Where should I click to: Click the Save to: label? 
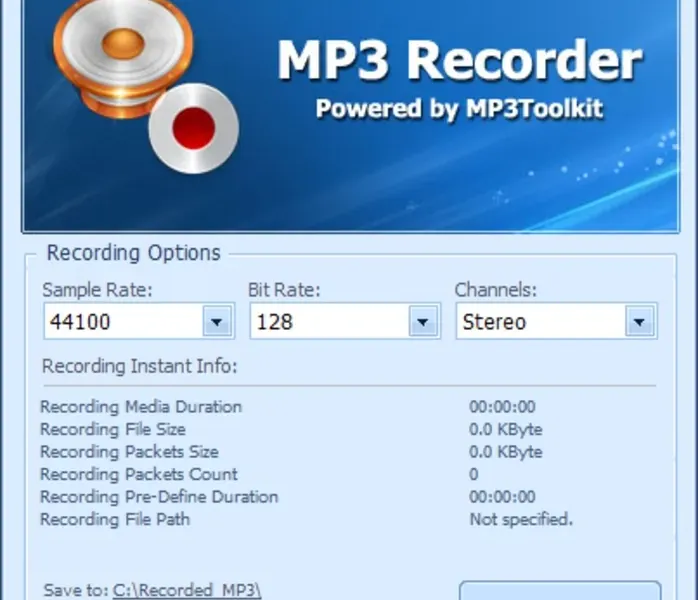point(76,590)
